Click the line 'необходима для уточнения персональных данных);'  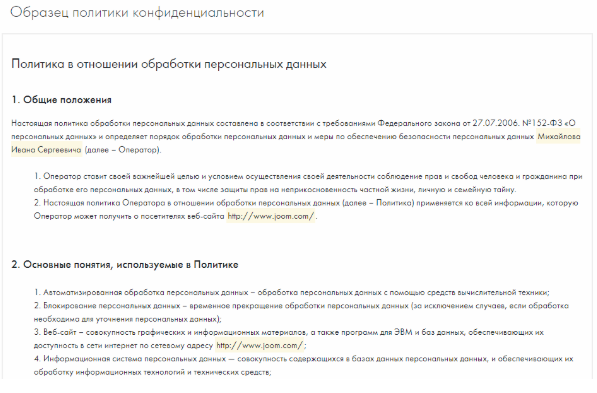pyautogui.click(x=128, y=319)
